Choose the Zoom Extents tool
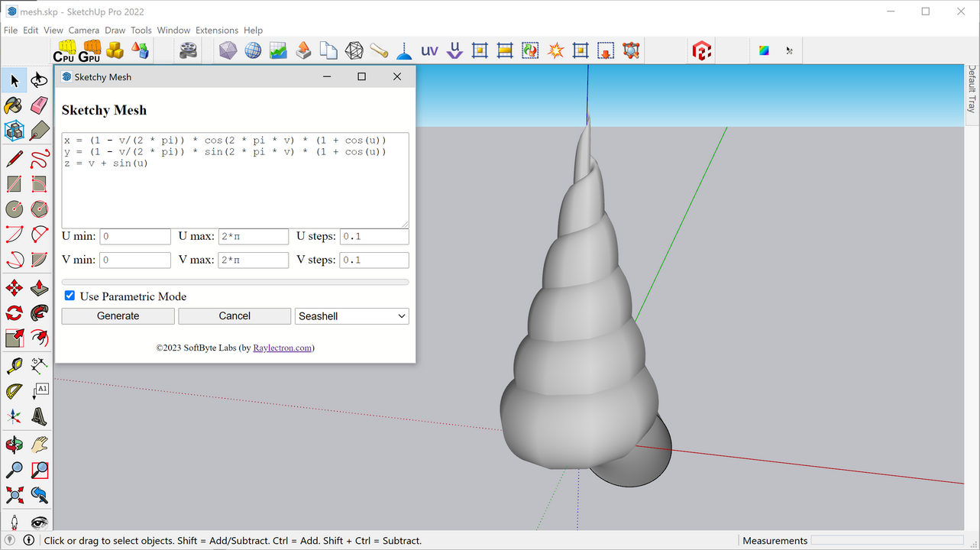This screenshot has width=980, height=550. (13, 495)
